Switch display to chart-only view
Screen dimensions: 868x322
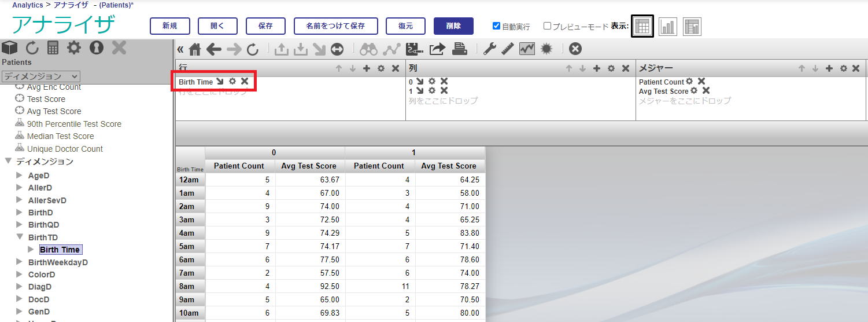tap(667, 27)
